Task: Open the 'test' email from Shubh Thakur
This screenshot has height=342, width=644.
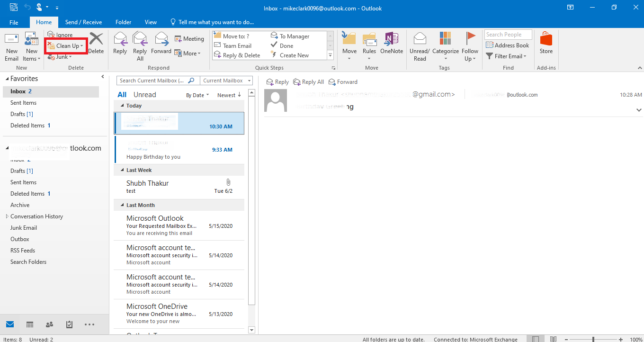Action: point(179,187)
